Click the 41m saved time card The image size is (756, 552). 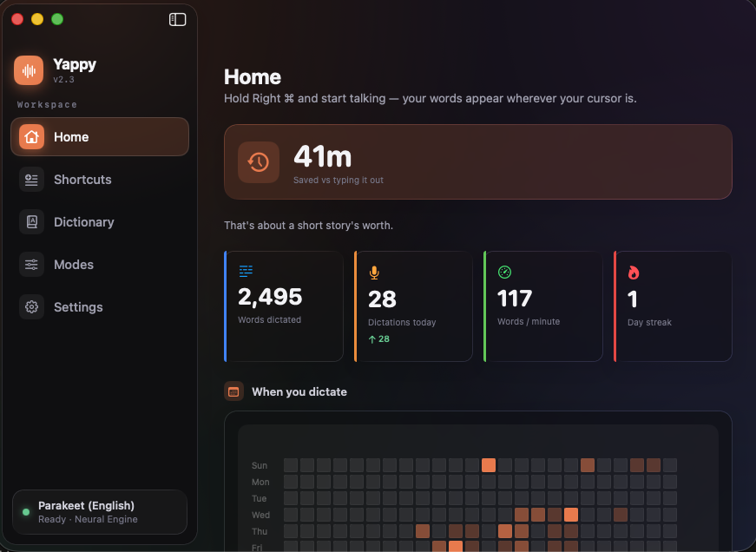point(477,162)
